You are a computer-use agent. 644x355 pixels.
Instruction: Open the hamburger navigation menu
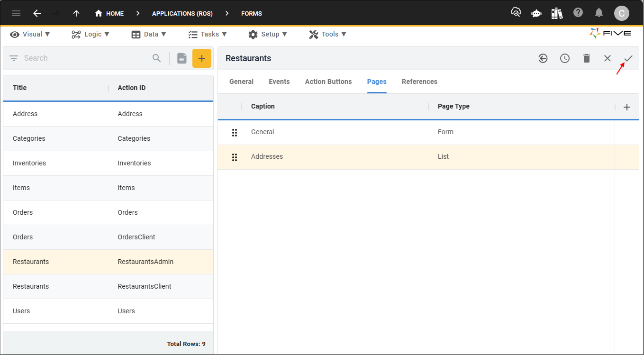click(16, 13)
